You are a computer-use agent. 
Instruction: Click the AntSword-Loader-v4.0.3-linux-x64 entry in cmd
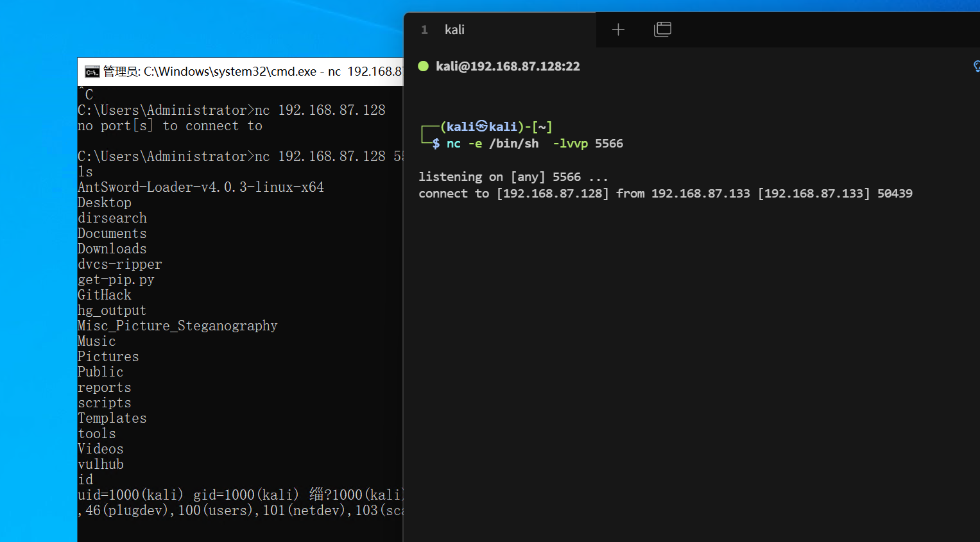(201, 187)
